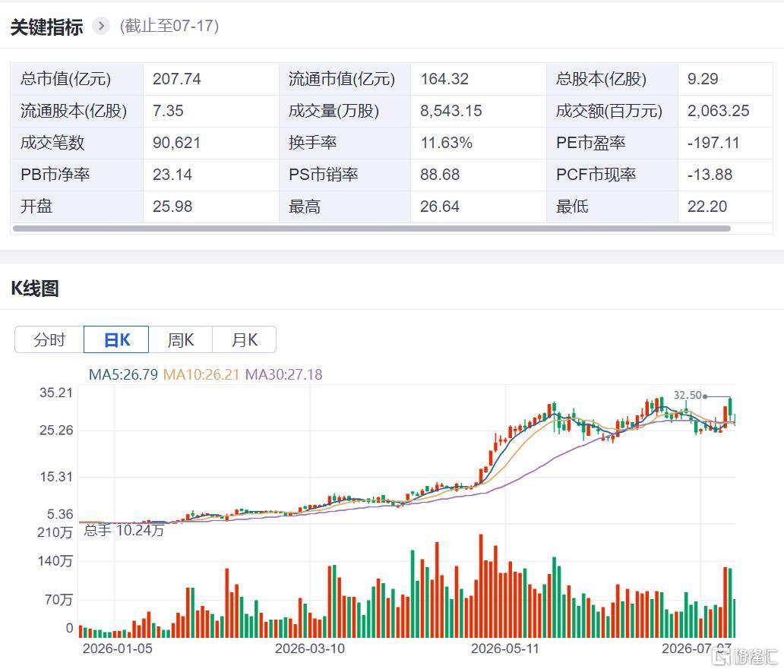
Task: Click the K线图 section heading
Action: pos(35,289)
